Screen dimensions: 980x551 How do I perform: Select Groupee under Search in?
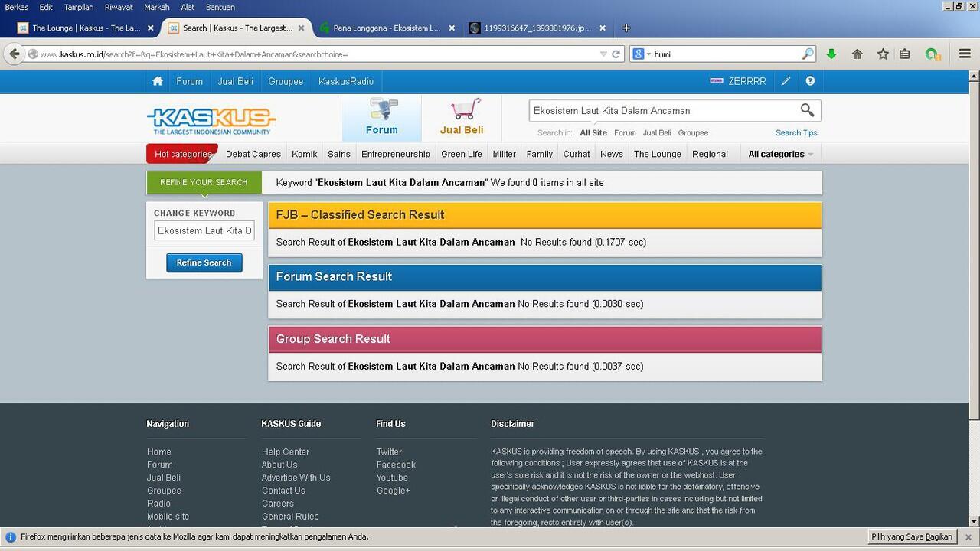[693, 133]
